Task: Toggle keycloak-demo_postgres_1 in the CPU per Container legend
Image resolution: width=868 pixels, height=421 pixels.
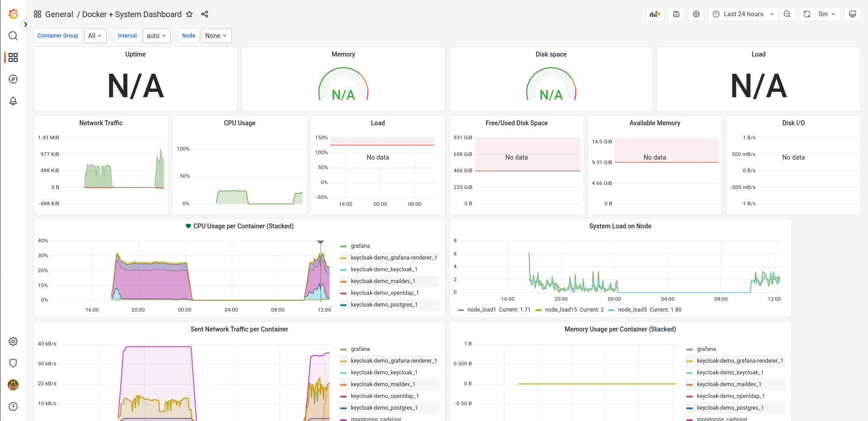Action: (x=384, y=305)
